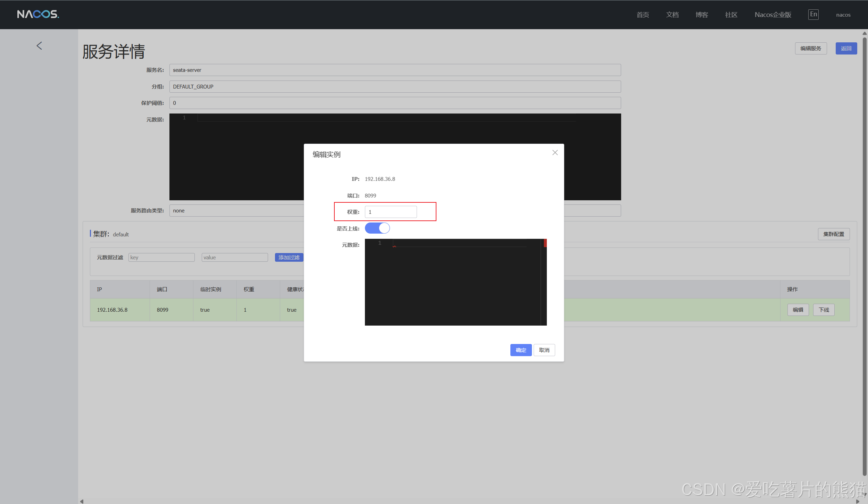Viewport: 868px width, 504px height.
Task: Open Nacos企业版 link
Action: (773, 15)
